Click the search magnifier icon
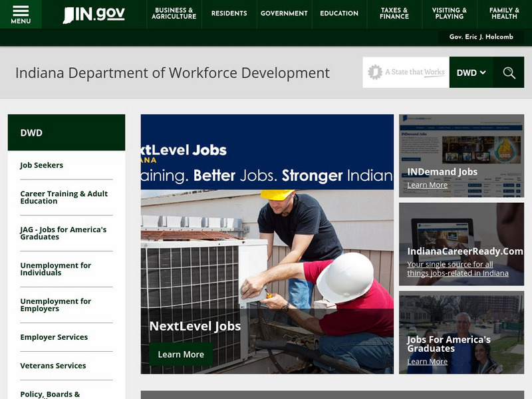The height and width of the screenshot is (399, 532). point(509,72)
